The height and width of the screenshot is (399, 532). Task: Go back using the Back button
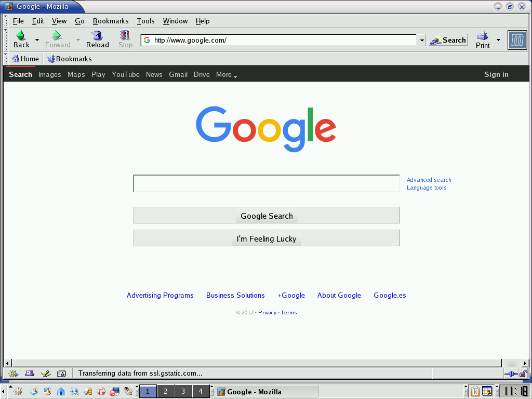[x=21, y=39]
